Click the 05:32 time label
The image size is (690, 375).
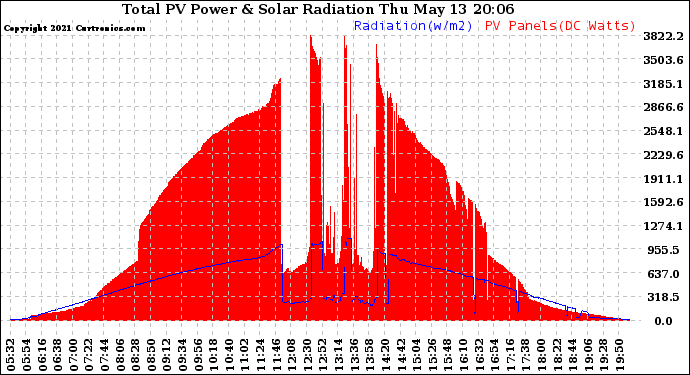(x=11, y=355)
